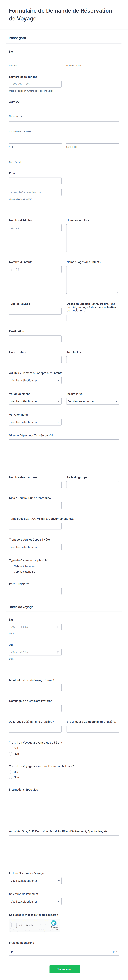Expand the Vol Uniquement dropdown

35,401
